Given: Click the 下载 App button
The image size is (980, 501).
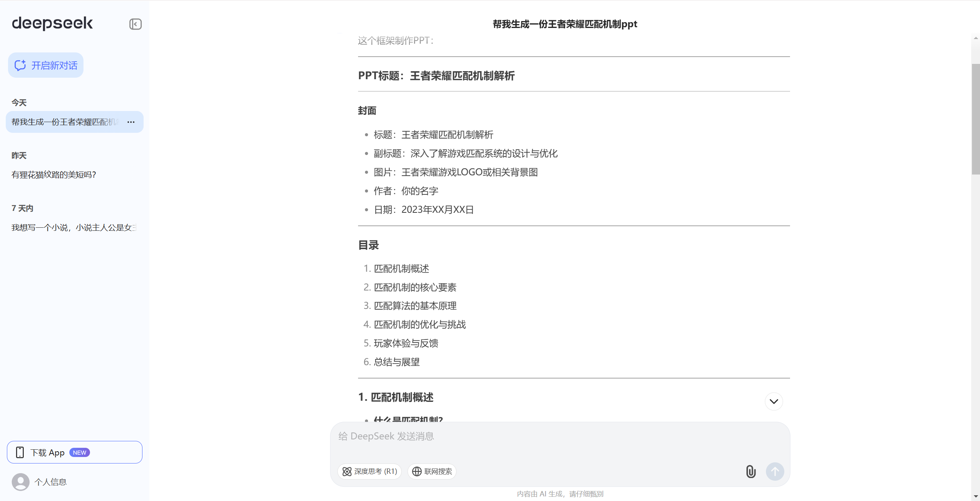Looking at the screenshot, I should click(x=75, y=452).
